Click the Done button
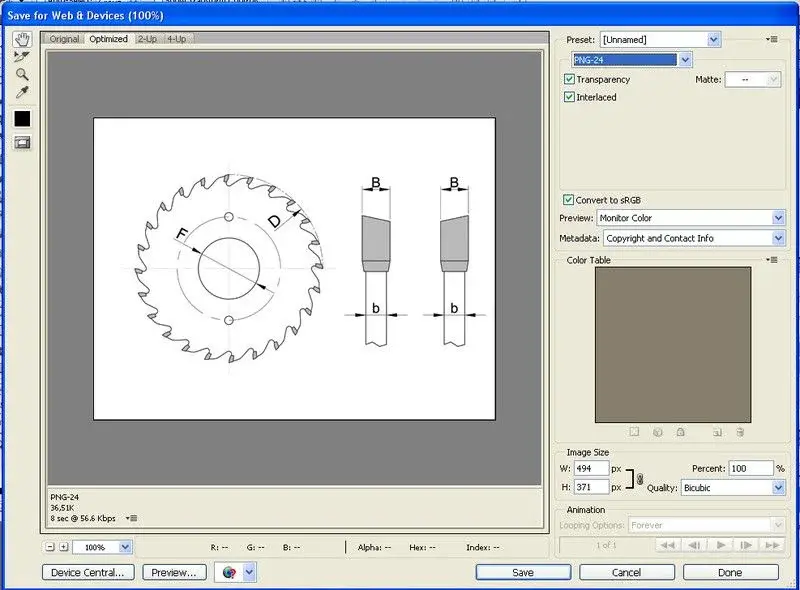The height and width of the screenshot is (590, 800). coord(730,573)
